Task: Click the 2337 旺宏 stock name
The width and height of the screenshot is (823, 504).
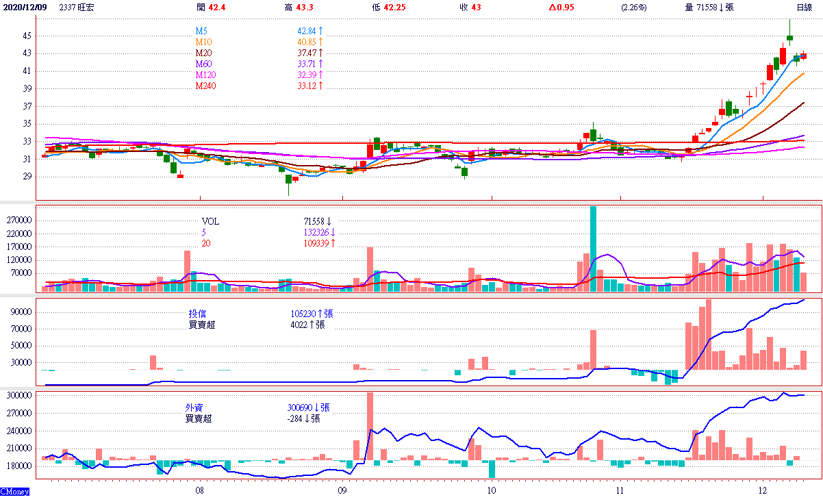Action: tap(77, 8)
